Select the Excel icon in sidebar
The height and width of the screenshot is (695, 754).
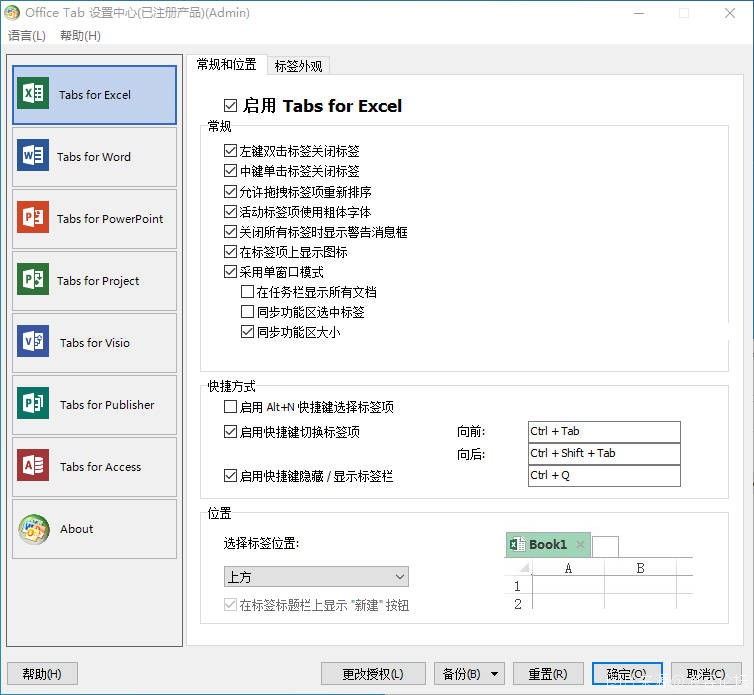click(x=33, y=93)
